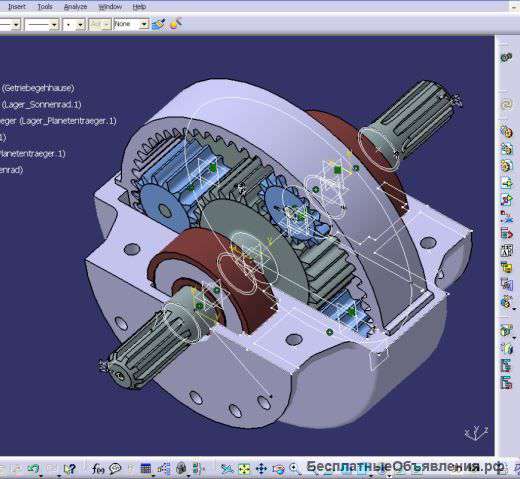Screen dimensions: 520x479
Task: Click the What's This help icon
Action: pyautogui.click(x=69, y=469)
